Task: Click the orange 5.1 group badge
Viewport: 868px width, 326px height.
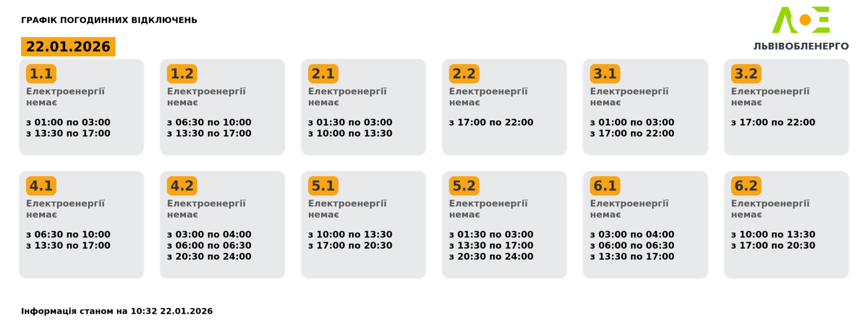Action: [323, 186]
